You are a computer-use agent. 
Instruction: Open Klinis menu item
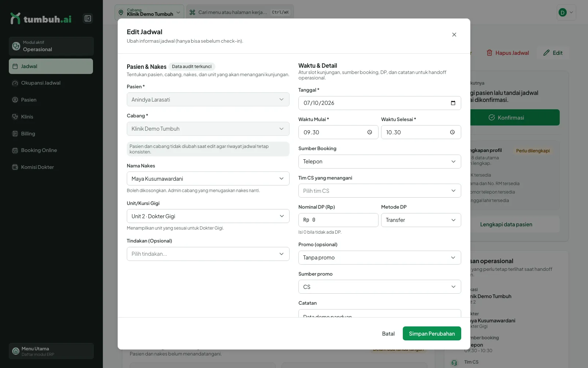click(51, 117)
